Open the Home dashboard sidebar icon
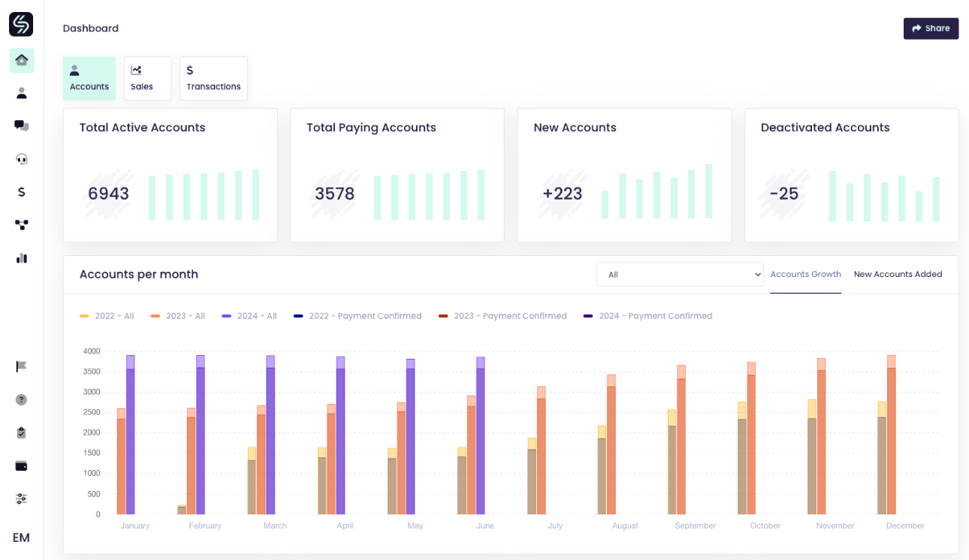The image size is (969, 560). (22, 60)
